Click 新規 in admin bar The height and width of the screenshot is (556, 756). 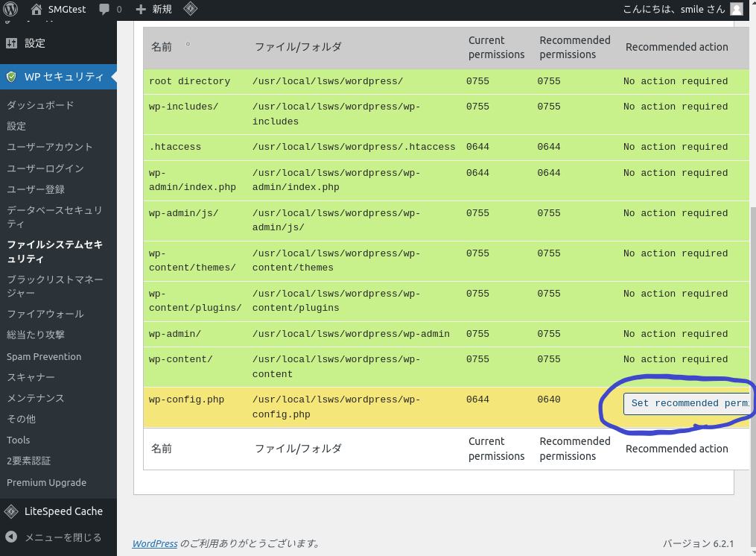pos(162,9)
